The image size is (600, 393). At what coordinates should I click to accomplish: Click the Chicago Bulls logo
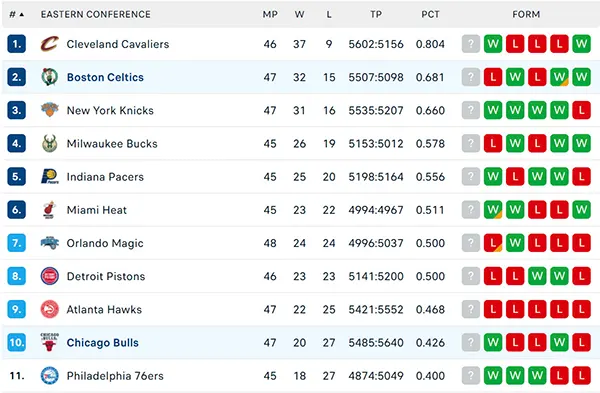click(x=49, y=342)
